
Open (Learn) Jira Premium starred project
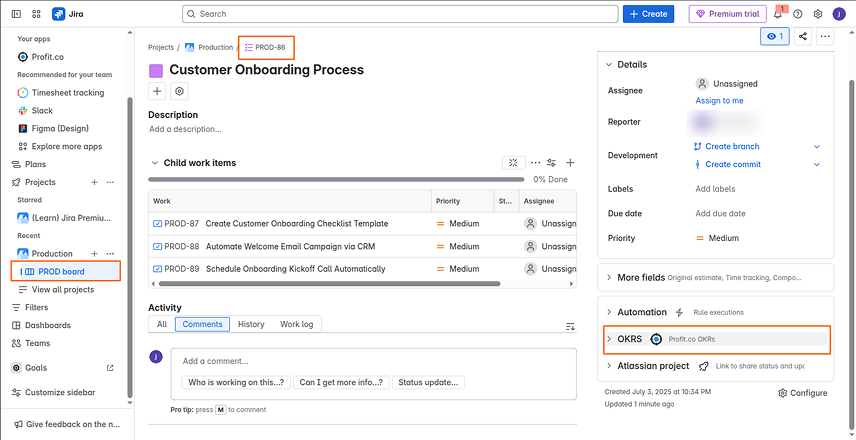[64, 218]
